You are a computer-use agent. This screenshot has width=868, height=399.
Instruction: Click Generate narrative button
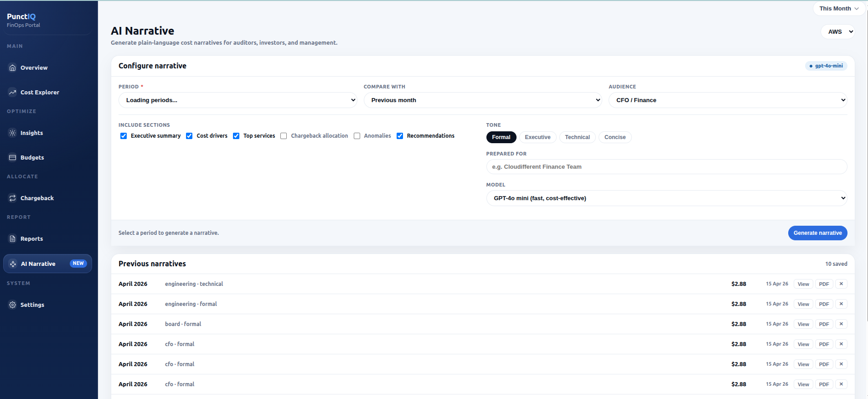[x=817, y=233]
